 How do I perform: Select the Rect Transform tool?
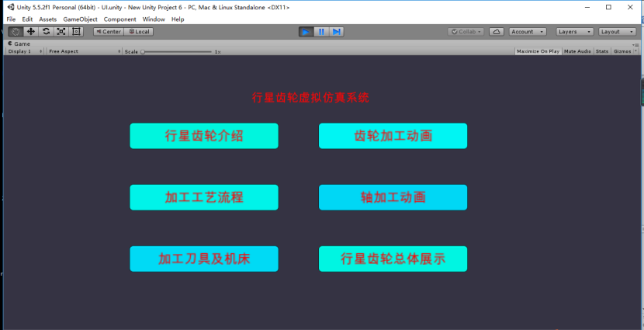tap(76, 32)
